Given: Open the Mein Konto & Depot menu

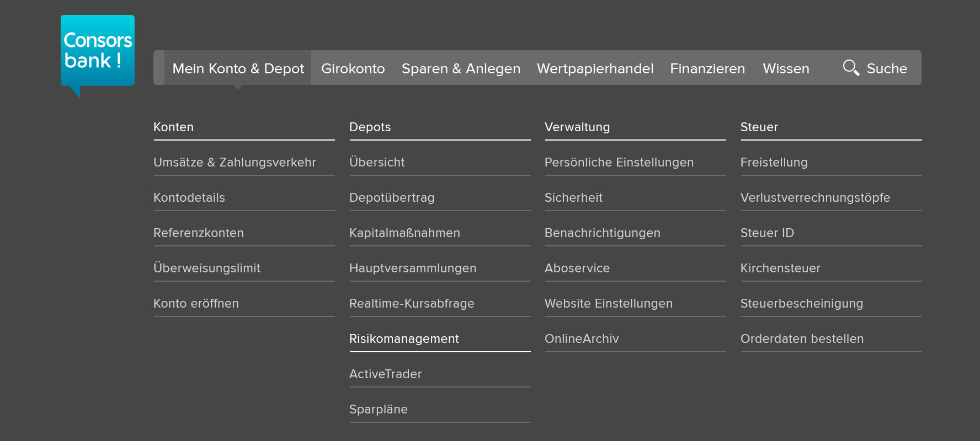Looking at the screenshot, I should (x=238, y=68).
